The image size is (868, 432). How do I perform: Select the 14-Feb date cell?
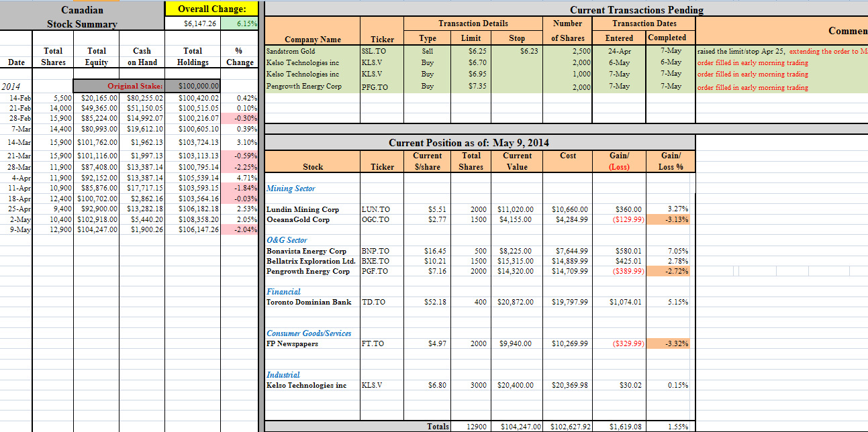pyautogui.click(x=16, y=98)
